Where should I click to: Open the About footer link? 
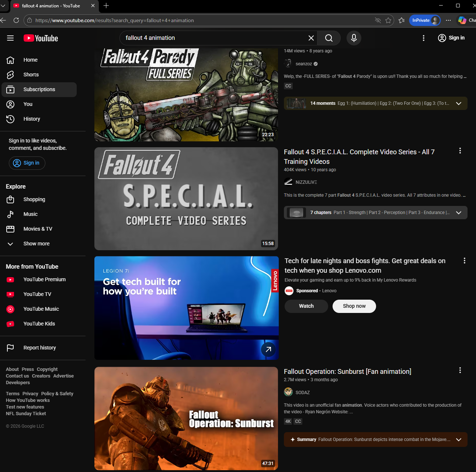point(12,369)
